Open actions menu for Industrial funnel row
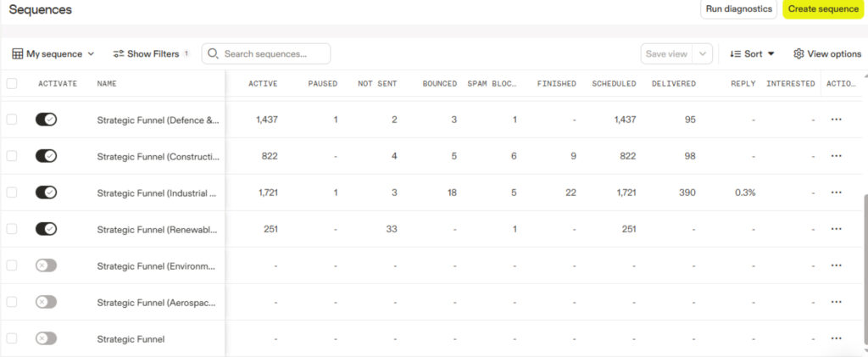Screen dimensions: 868x357 point(836,192)
